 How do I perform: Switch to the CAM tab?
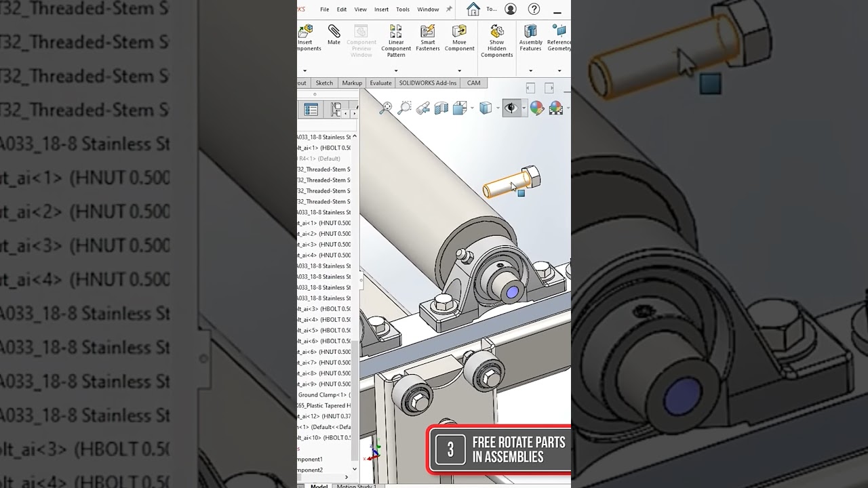pos(473,83)
